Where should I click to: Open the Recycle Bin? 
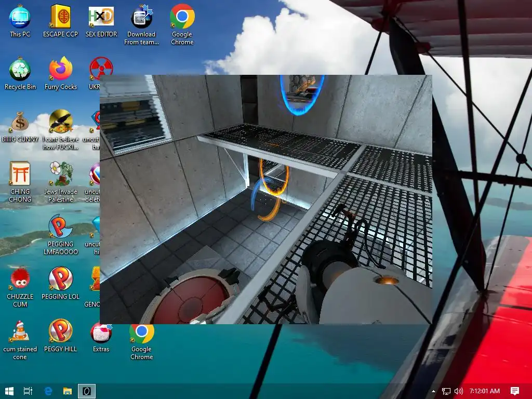click(x=20, y=74)
